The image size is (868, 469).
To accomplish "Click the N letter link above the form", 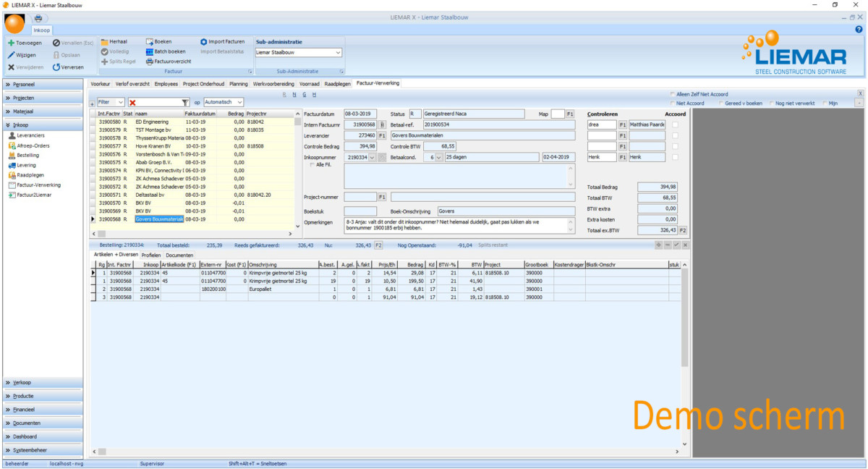I will coord(294,94).
